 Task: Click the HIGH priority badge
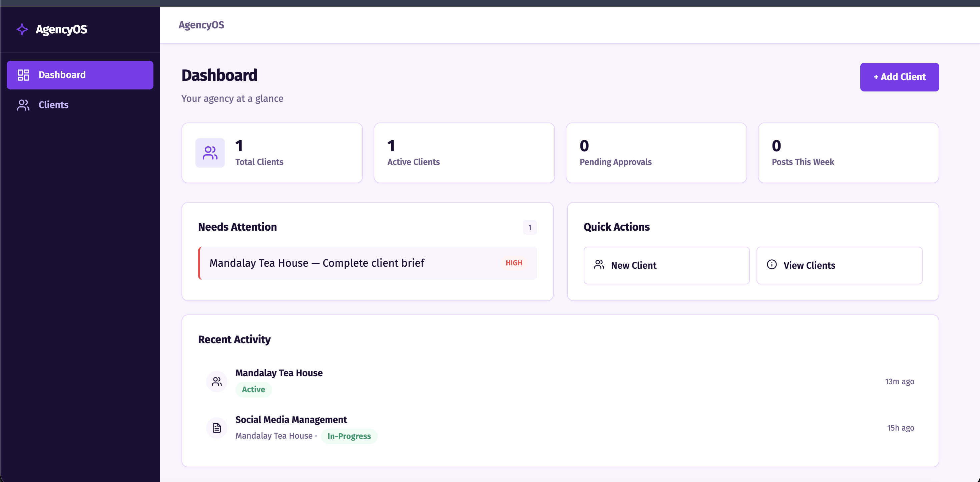click(x=514, y=263)
